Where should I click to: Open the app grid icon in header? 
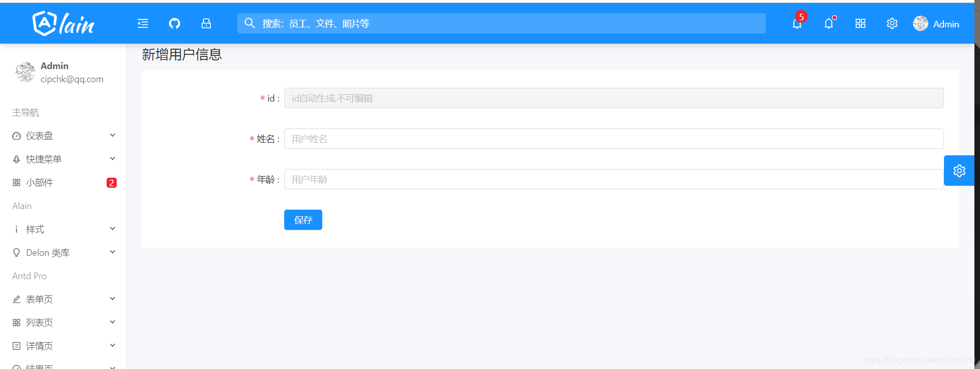pos(860,23)
